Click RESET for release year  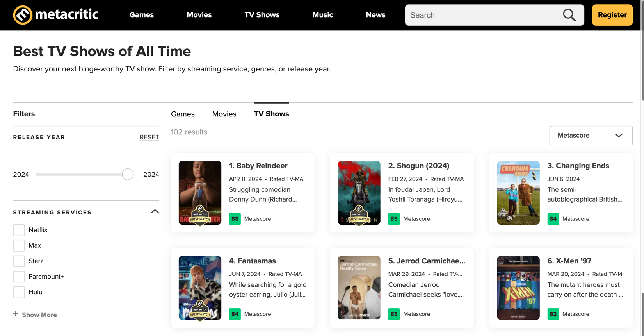click(149, 137)
